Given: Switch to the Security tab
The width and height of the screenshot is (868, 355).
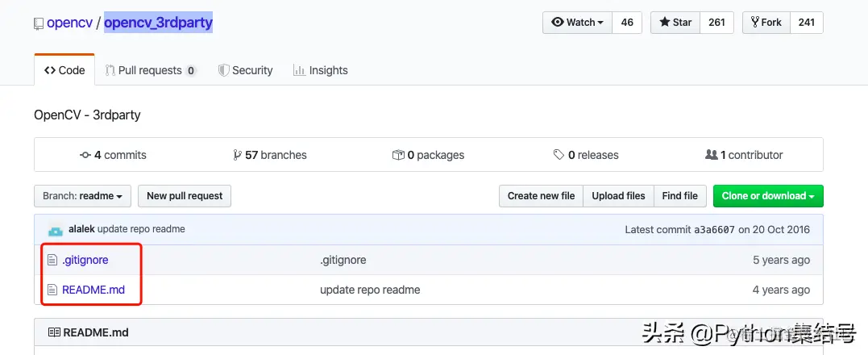Looking at the screenshot, I should point(245,70).
